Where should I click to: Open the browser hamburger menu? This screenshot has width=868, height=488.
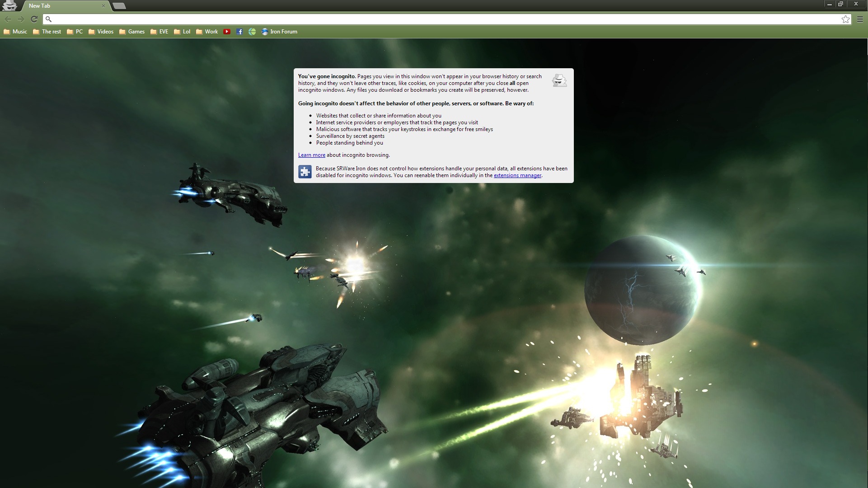(x=860, y=19)
